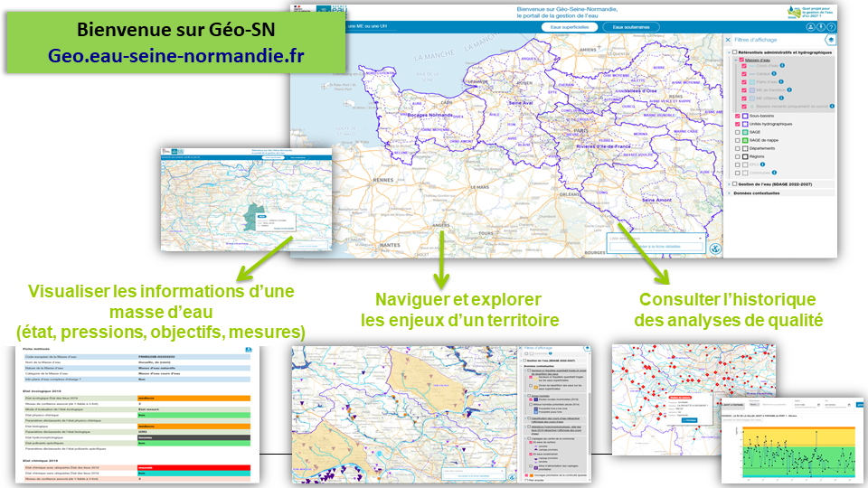This screenshot has width=868, height=488.
Task: Click the info icon next to Plans d'eau
Action: (781, 81)
